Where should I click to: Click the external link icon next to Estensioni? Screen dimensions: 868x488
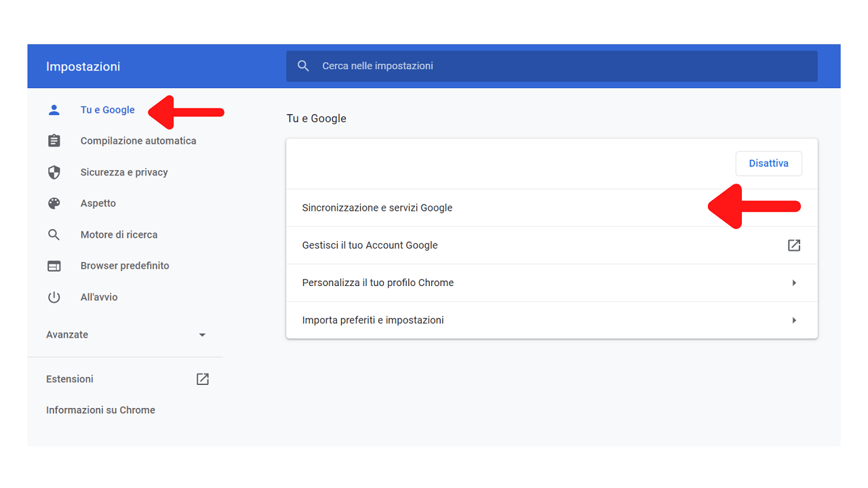coord(202,379)
